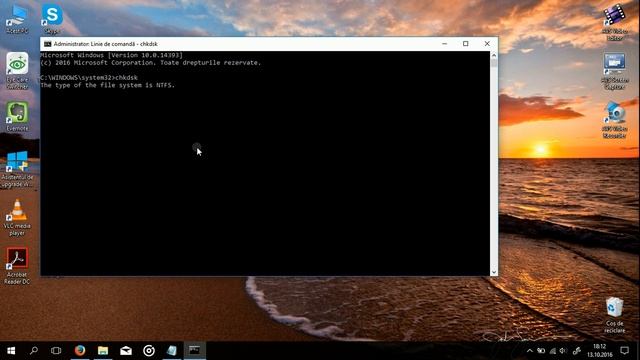
Task: Launch Eye Care Switcher shortcut
Action: [x=17, y=70]
